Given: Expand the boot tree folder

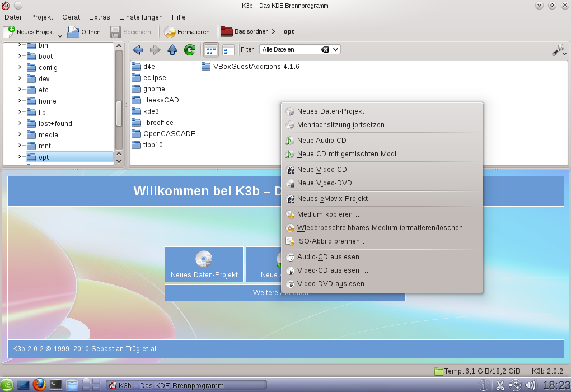Looking at the screenshot, I should [20, 56].
